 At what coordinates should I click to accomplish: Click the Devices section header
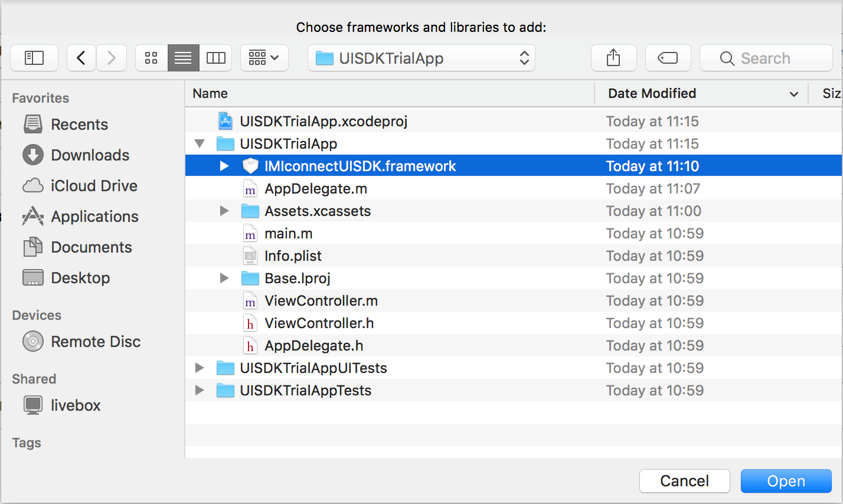(x=37, y=315)
